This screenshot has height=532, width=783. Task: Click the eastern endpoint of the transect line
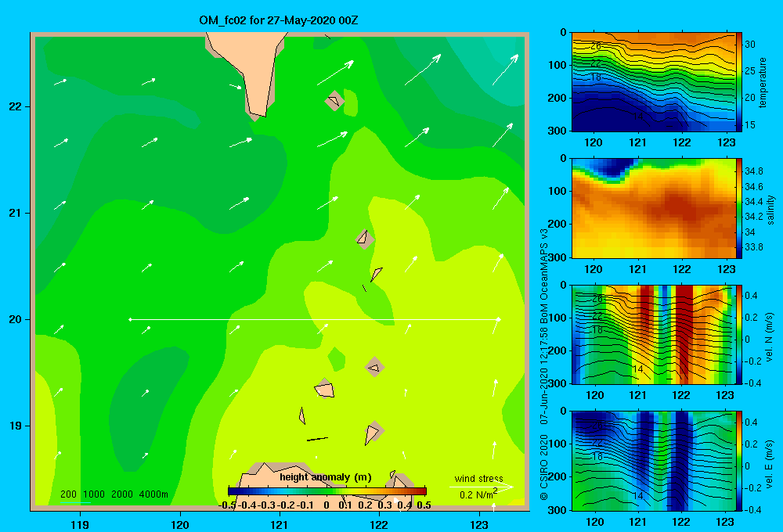(x=498, y=319)
